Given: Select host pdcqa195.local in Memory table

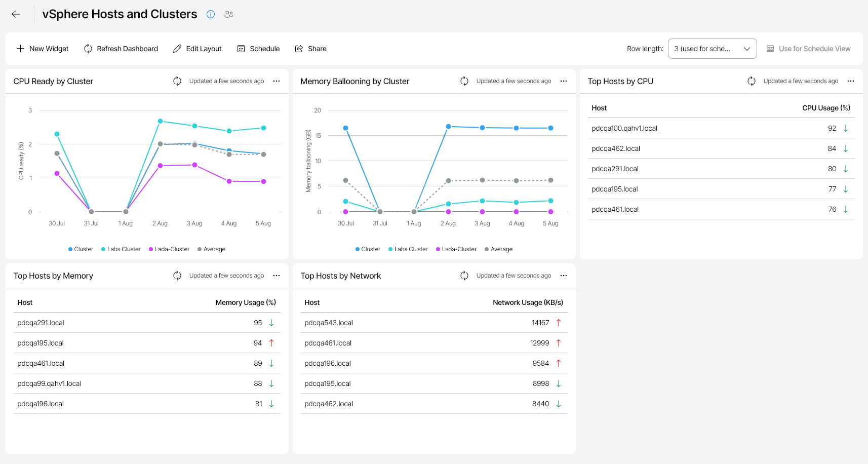Looking at the screenshot, I should pyautogui.click(x=41, y=343).
